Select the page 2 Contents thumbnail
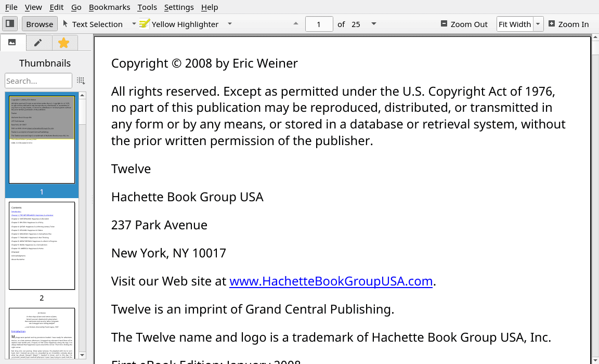Screen dimensions: 599x364 tap(42, 245)
